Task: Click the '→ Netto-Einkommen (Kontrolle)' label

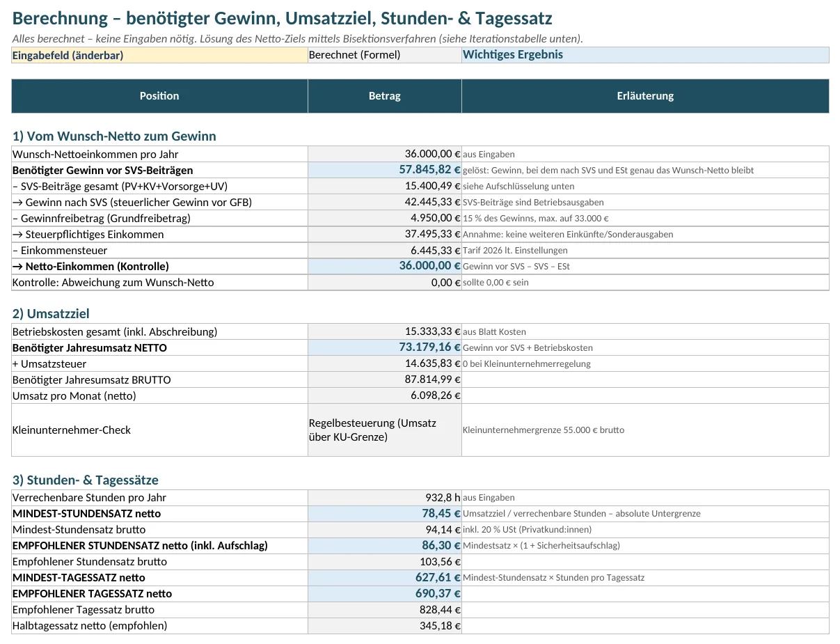Action: 90,266
